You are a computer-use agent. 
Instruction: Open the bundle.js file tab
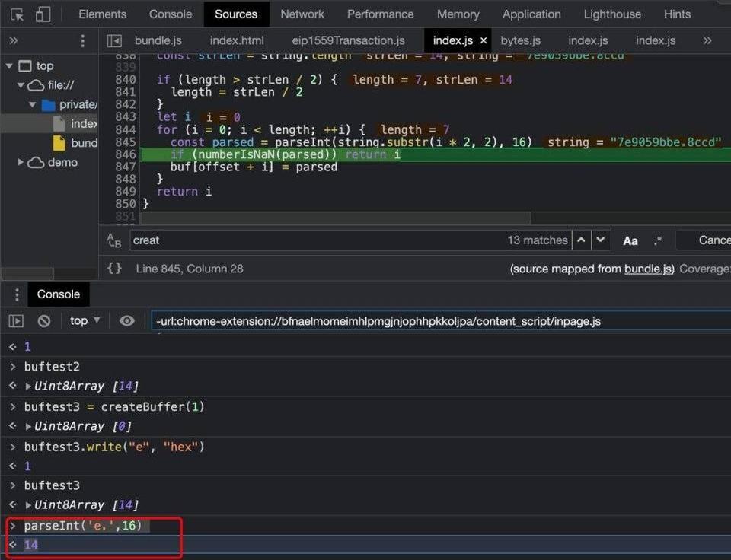157,40
